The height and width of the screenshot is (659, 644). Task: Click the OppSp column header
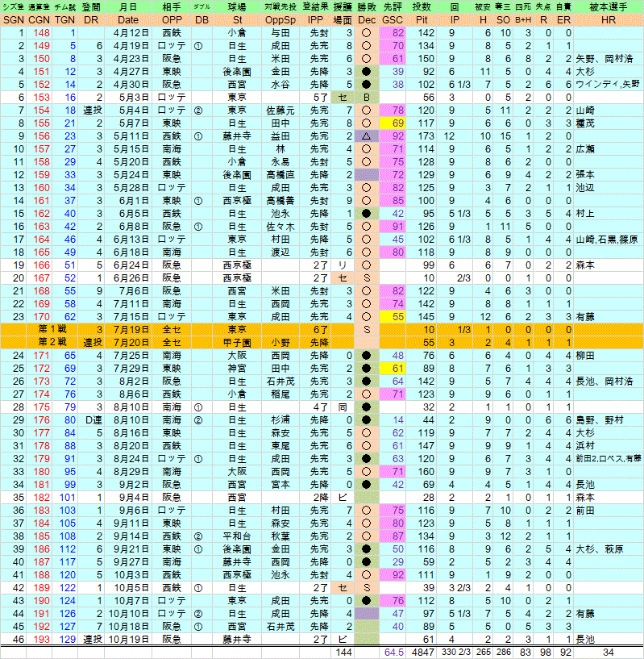pyautogui.click(x=280, y=19)
